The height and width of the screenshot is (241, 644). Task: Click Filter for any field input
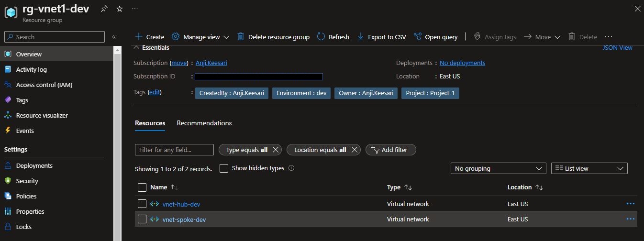pyautogui.click(x=174, y=150)
